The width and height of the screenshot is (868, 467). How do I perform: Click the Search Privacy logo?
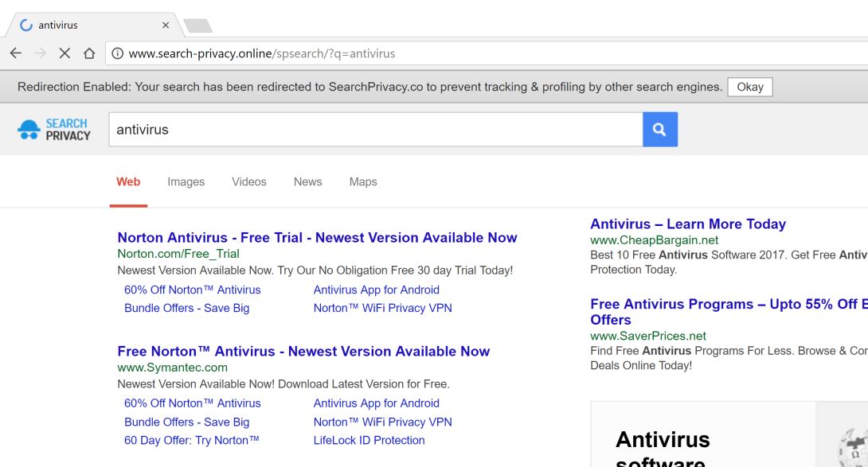coord(54,130)
